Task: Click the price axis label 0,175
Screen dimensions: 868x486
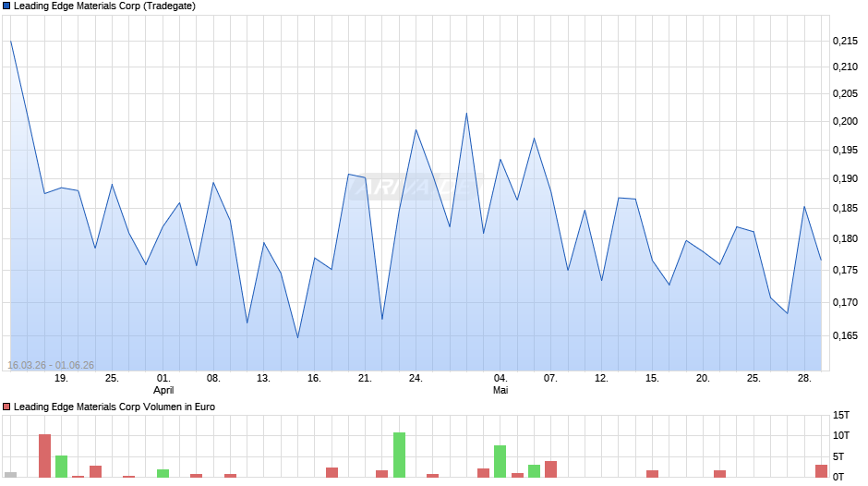Action: (x=845, y=271)
